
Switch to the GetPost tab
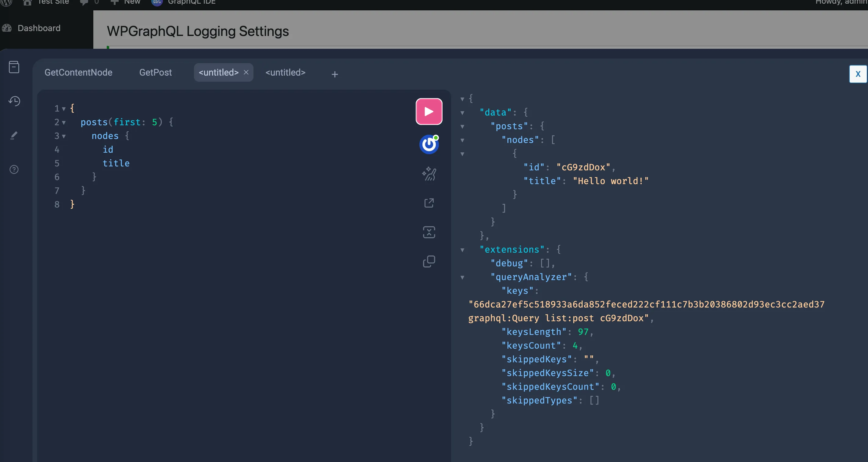[x=155, y=73]
